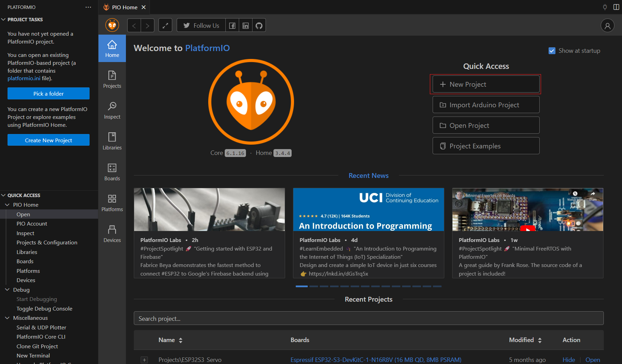
Task: Expand the first recent project row plus icon
Action: pos(144,360)
